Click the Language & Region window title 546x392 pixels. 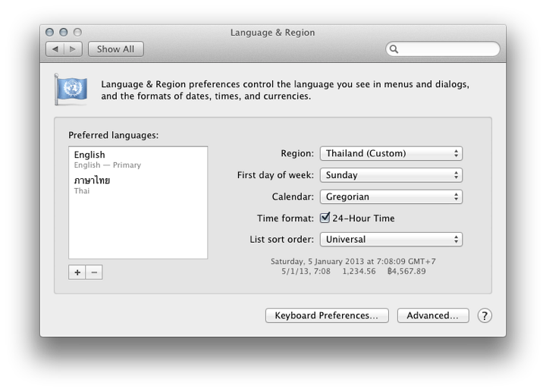[273, 33]
